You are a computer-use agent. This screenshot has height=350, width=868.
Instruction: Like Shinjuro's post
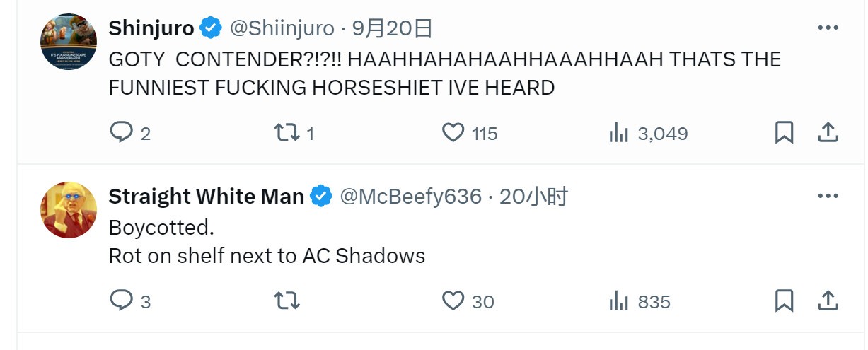[x=453, y=133]
